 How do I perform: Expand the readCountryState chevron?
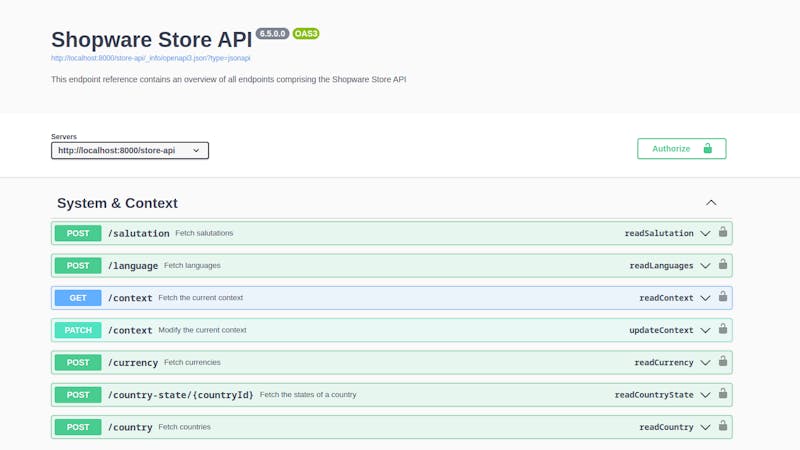pyautogui.click(x=705, y=395)
